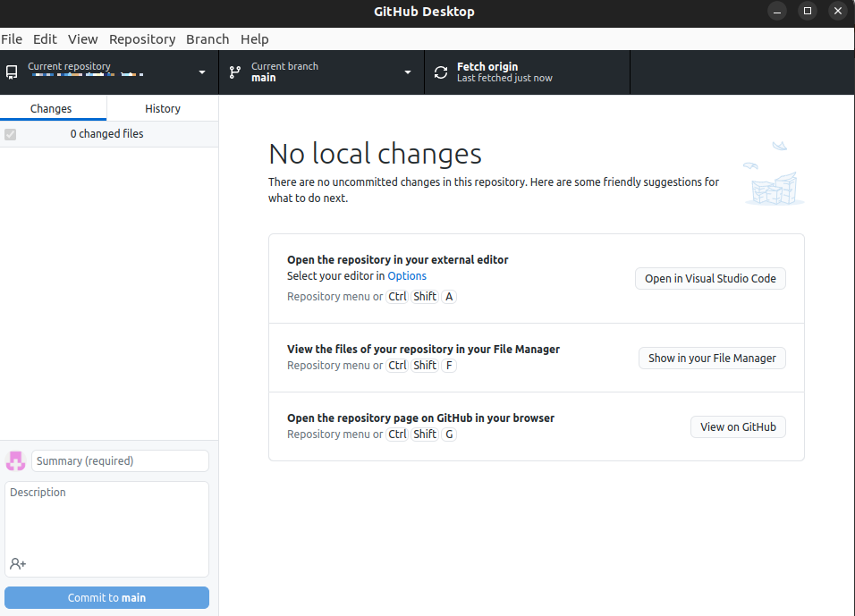Image resolution: width=855 pixels, height=616 pixels.
Task: Open the Edit menu
Action: point(45,39)
